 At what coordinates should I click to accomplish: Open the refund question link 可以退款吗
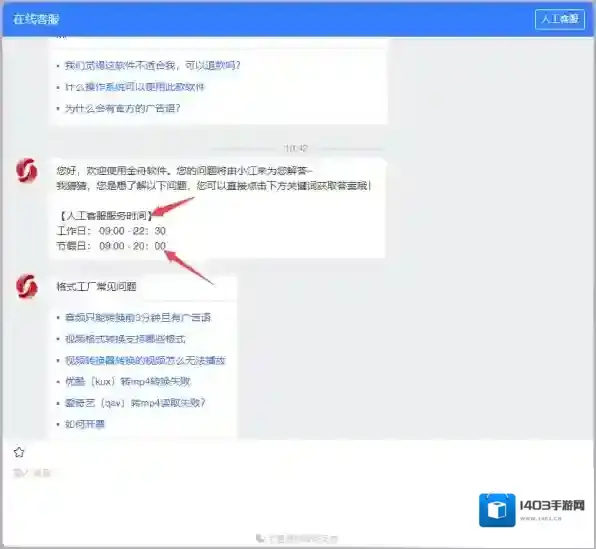(x=152, y=65)
